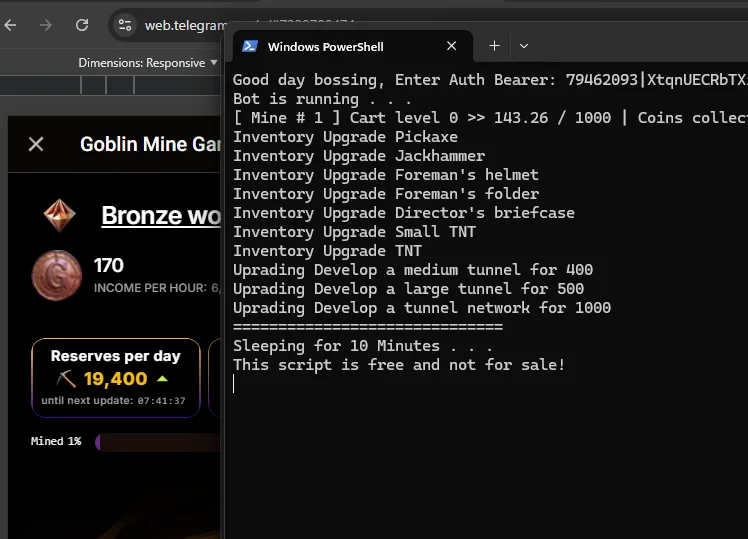Image resolution: width=748 pixels, height=539 pixels.
Task: Click the 170 coin balance
Action: (109, 265)
